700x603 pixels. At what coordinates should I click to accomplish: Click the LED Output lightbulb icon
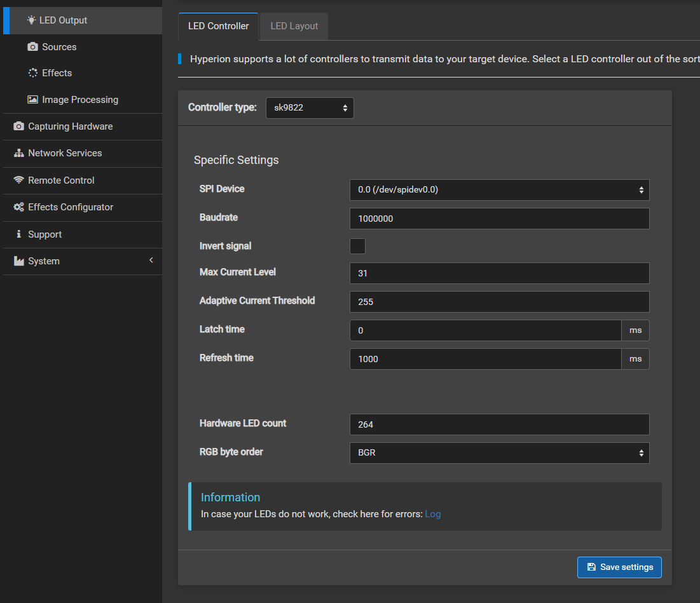pyautogui.click(x=31, y=20)
